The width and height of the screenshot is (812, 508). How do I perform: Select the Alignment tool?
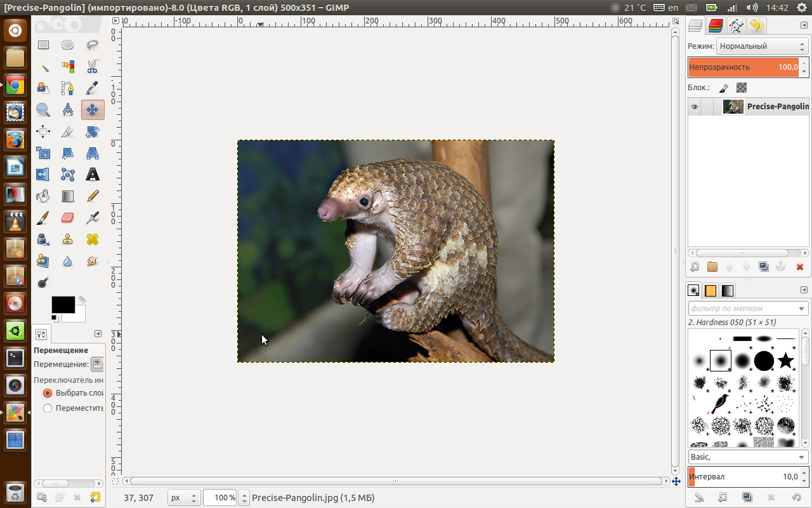(x=43, y=131)
